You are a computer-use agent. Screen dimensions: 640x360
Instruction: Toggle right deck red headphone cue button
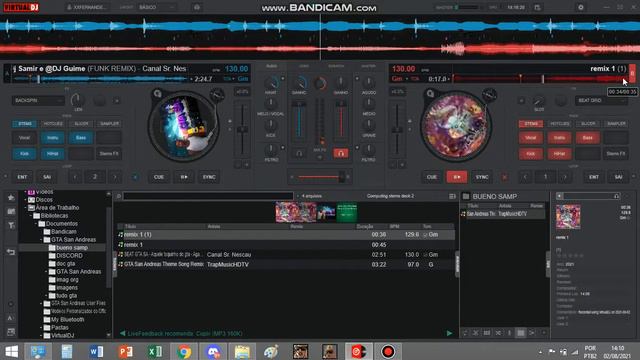click(341, 153)
